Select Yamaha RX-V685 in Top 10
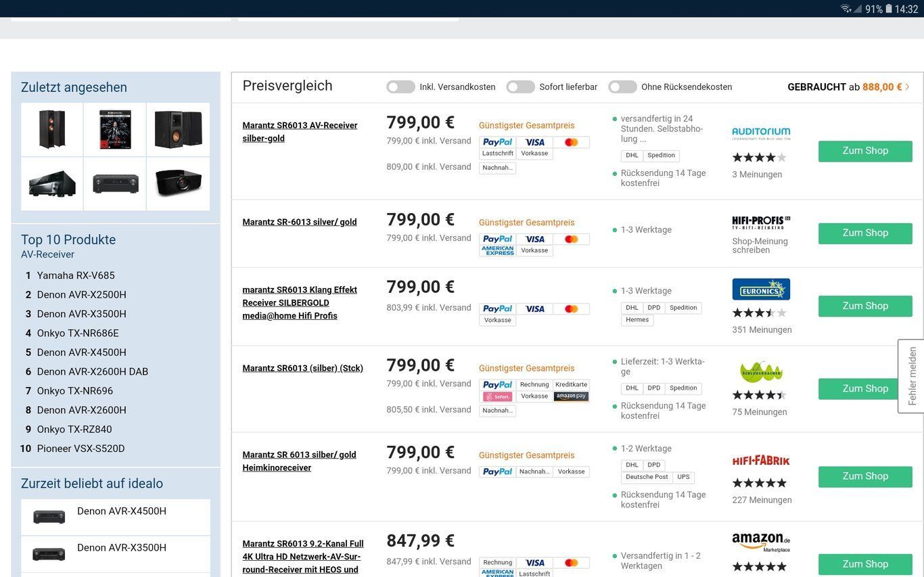Viewport: 924px width, 577px height. tap(76, 275)
